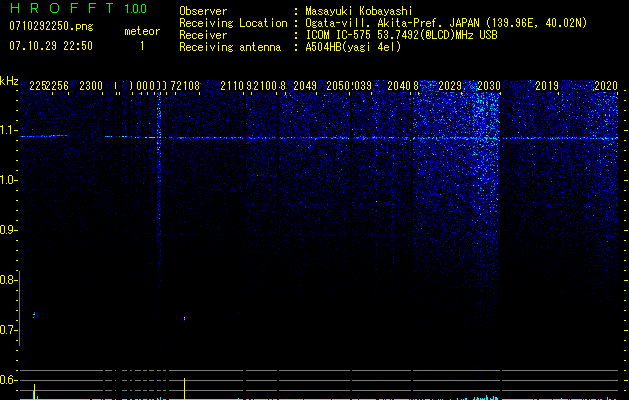Viewport: 629px width, 400px height.
Task: Click the meteor count value 1
Action: tap(142, 46)
